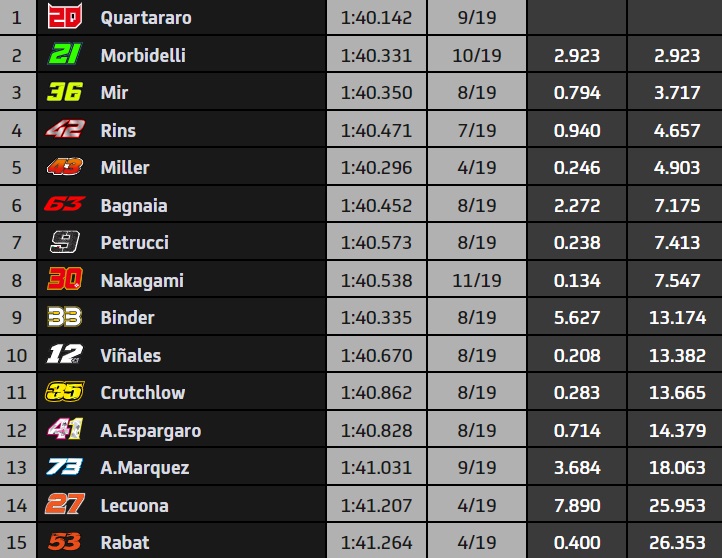Screen dimensions: 722x558
Task: Select Viñales' white 12 number icon
Action: pos(64,354)
